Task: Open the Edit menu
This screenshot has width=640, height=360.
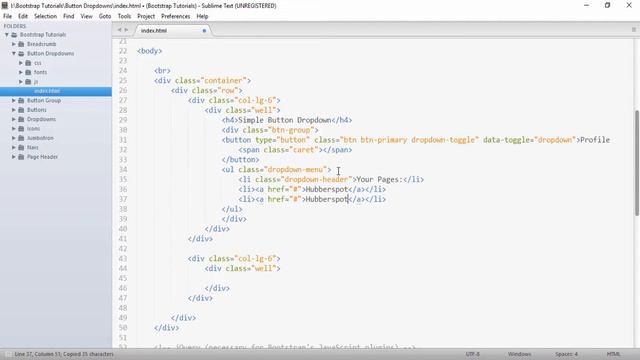Action: pyautogui.click(x=23, y=16)
